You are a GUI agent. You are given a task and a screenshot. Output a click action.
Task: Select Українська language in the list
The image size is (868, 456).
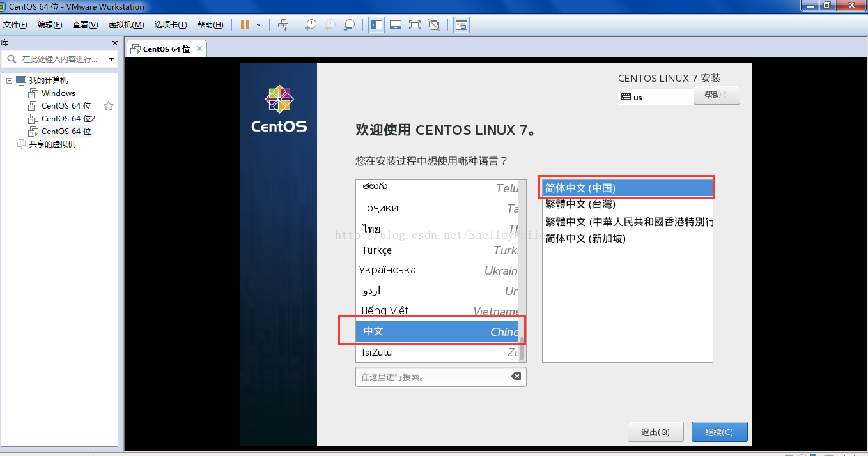click(x=437, y=270)
